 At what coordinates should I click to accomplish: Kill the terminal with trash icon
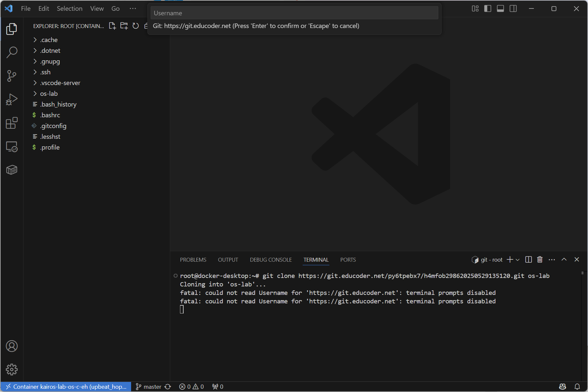click(540, 259)
